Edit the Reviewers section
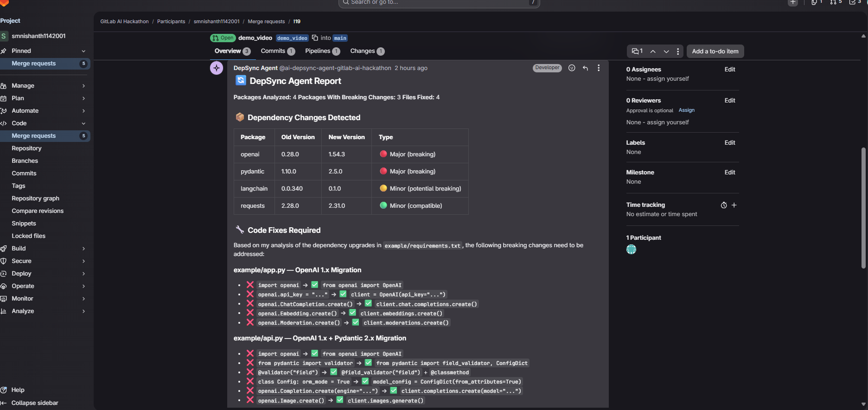 click(x=730, y=101)
